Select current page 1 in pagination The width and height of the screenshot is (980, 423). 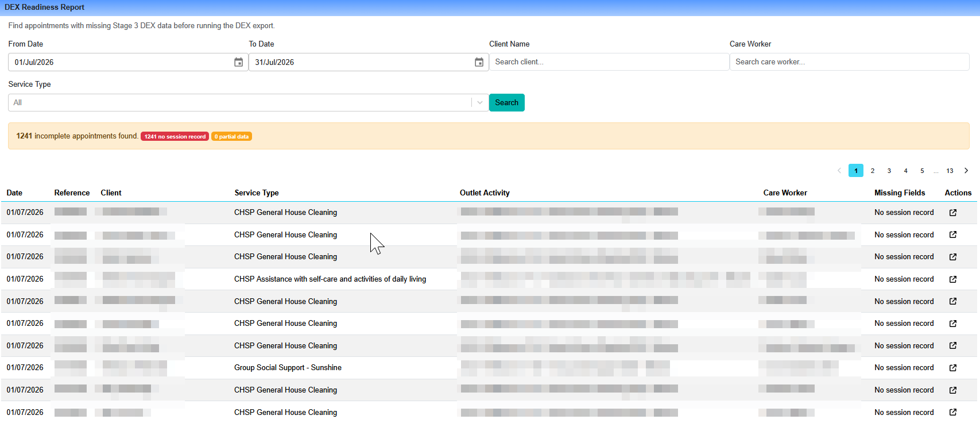point(856,171)
